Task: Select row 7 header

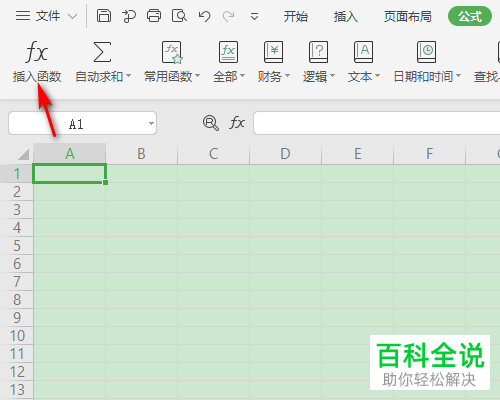Action: click(x=17, y=282)
